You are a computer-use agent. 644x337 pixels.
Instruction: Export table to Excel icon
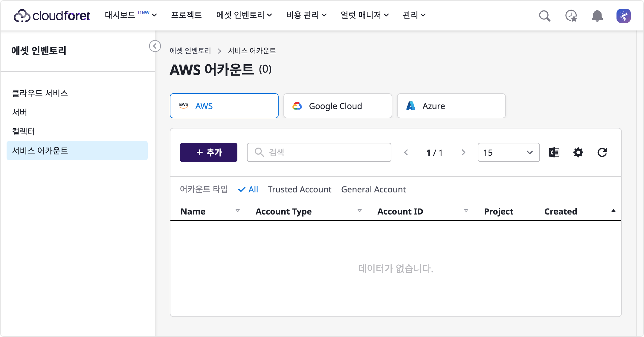tap(554, 152)
